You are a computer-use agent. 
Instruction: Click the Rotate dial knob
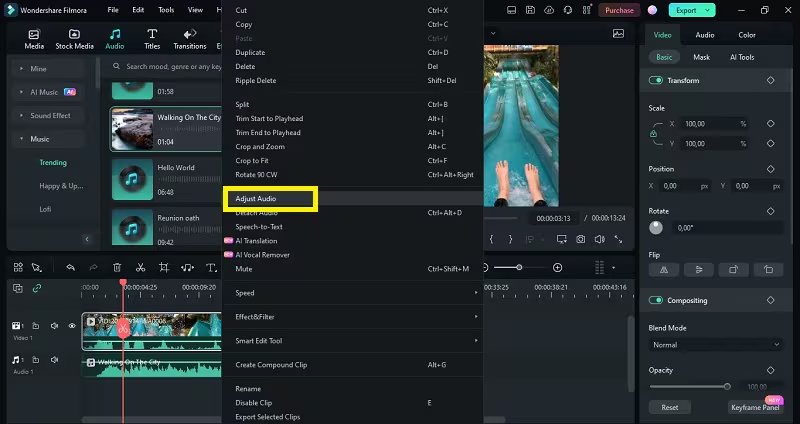(656, 228)
